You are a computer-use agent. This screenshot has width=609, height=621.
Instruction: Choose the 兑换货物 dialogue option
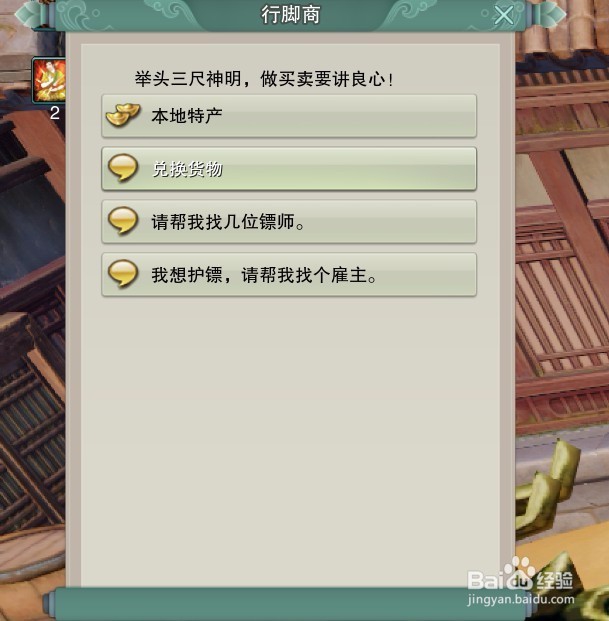click(289, 169)
